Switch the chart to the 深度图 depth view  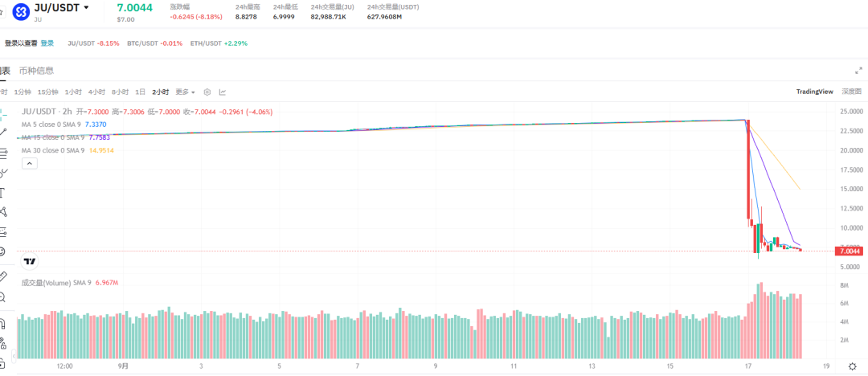(851, 92)
